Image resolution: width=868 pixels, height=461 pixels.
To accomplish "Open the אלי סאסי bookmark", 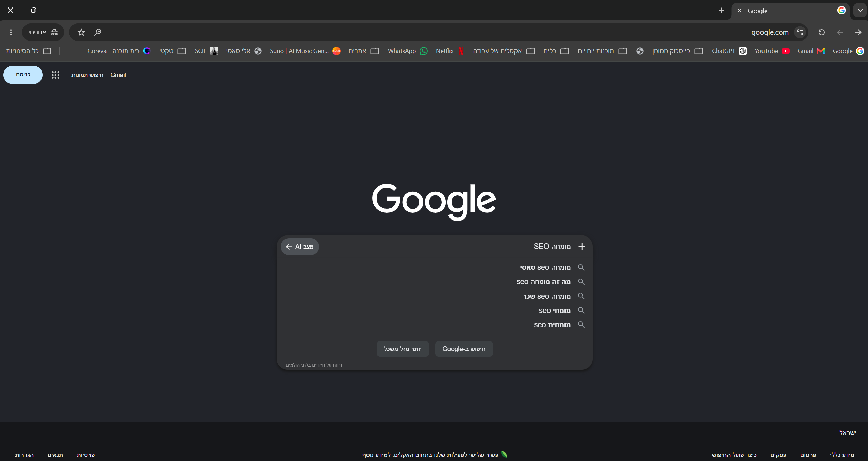I will click(244, 51).
